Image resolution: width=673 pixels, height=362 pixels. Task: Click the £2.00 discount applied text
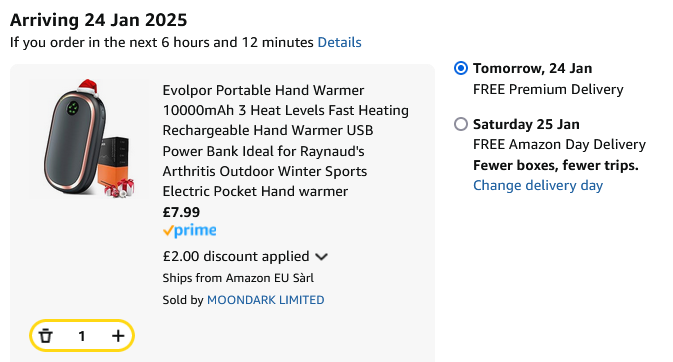pyautogui.click(x=236, y=256)
